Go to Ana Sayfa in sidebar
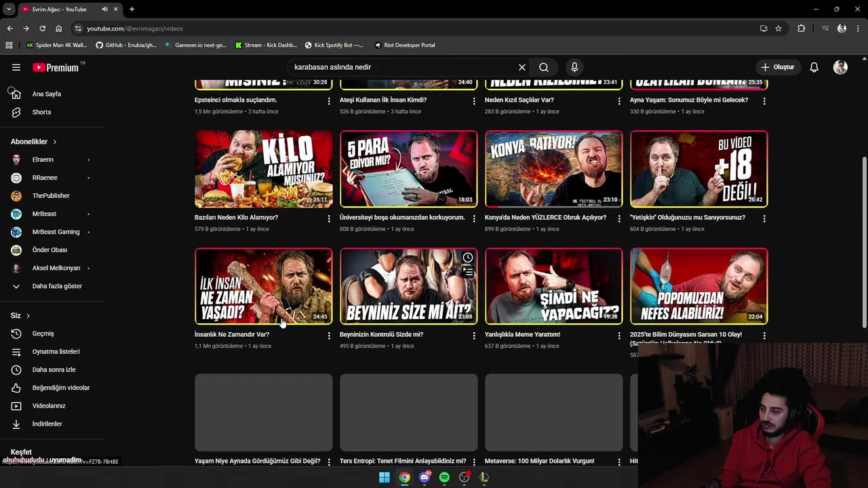This screenshot has height=488, width=868. (x=46, y=94)
